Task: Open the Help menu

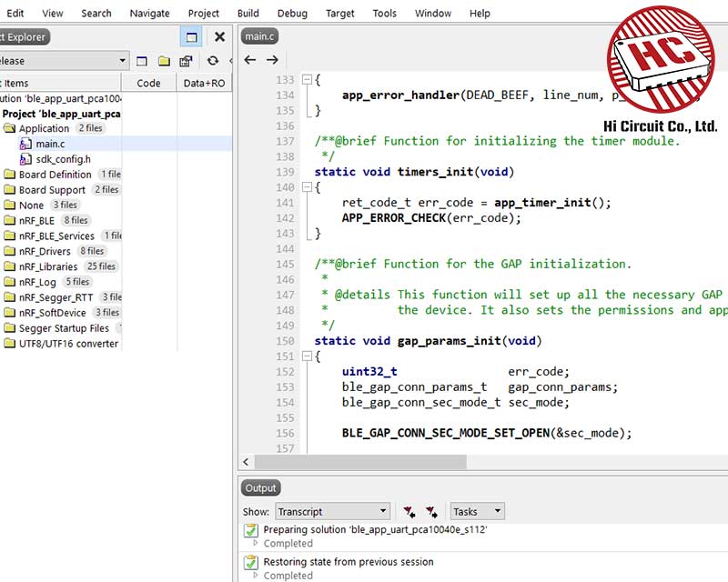Action: point(480,13)
